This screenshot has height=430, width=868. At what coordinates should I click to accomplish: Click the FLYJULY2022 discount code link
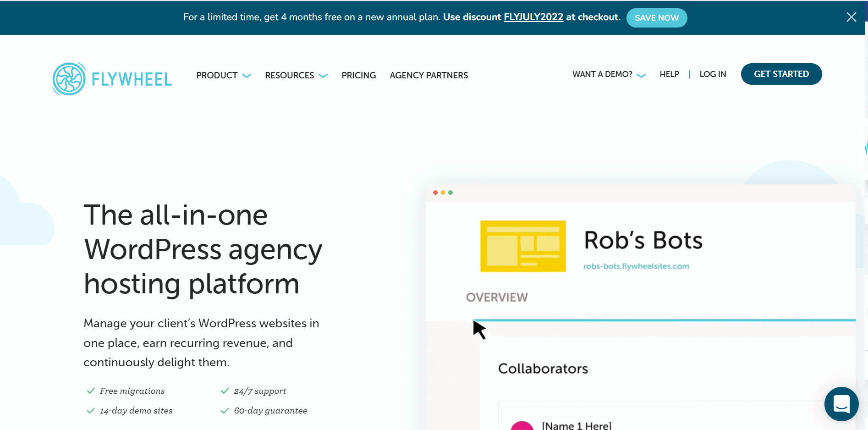click(x=533, y=17)
